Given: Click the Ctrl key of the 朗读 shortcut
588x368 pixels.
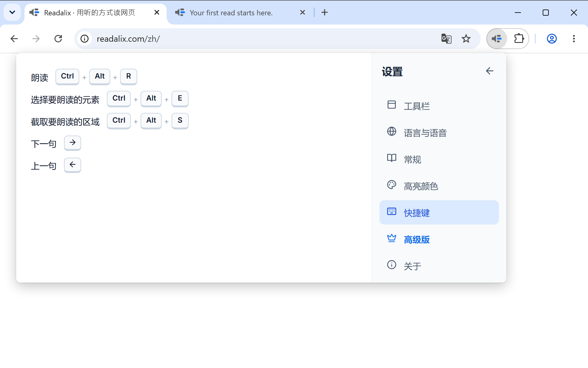Looking at the screenshot, I should click(67, 76).
